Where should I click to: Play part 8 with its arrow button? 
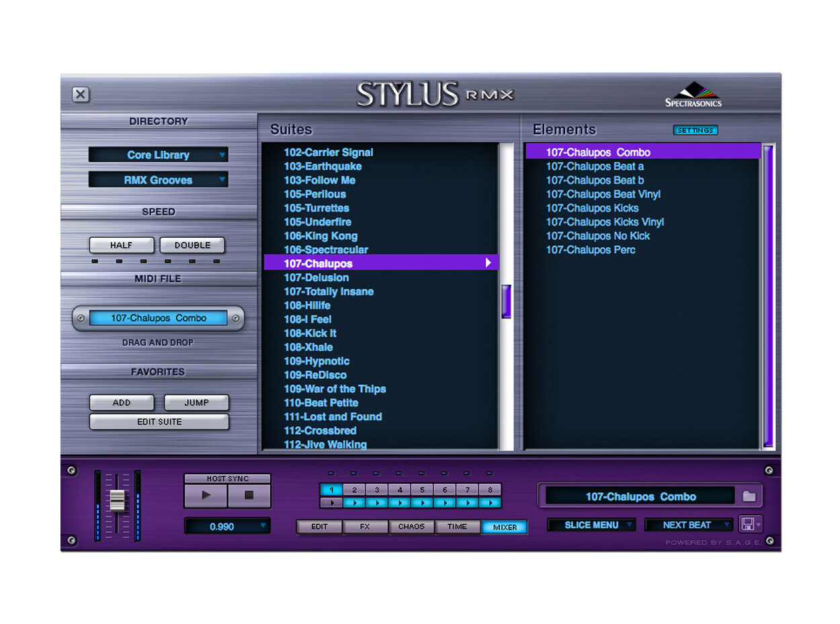pos(490,502)
